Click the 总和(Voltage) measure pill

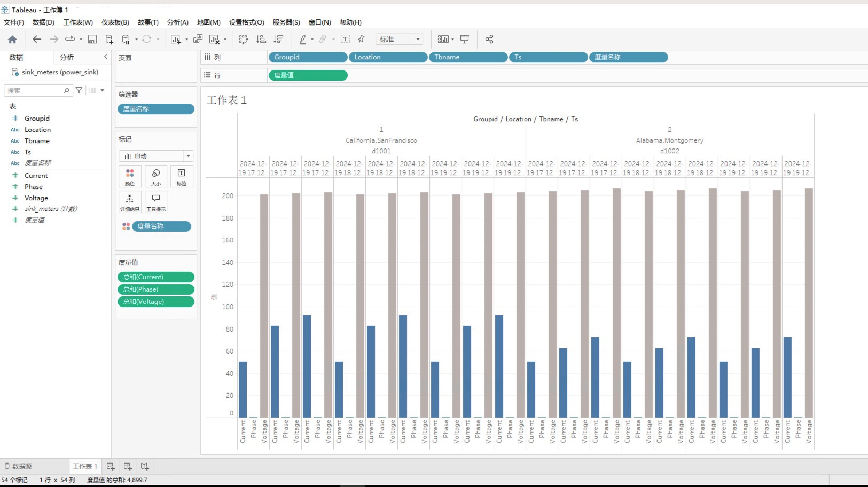click(x=155, y=302)
